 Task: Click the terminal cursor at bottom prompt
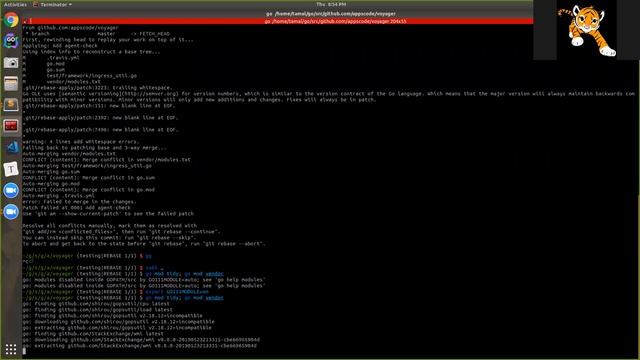[x=24, y=351]
